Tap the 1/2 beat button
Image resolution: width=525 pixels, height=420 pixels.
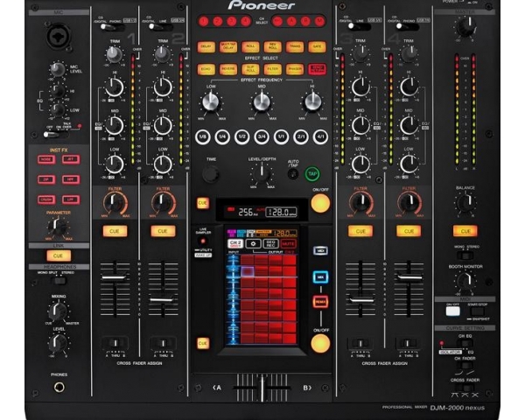pyautogui.click(x=242, y=137)
